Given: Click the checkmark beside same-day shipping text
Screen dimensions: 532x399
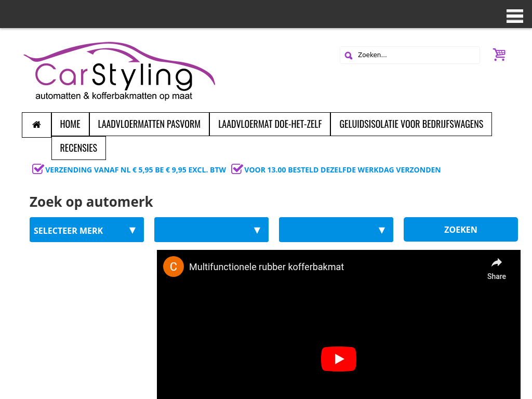Looking at the screenshot, I should point(237,169).
